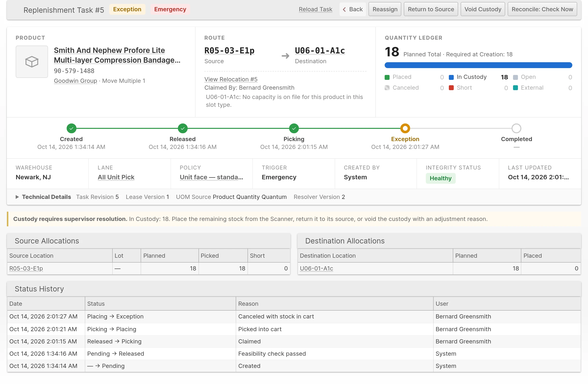Click the Released step checkmark circle

(183, 128)
